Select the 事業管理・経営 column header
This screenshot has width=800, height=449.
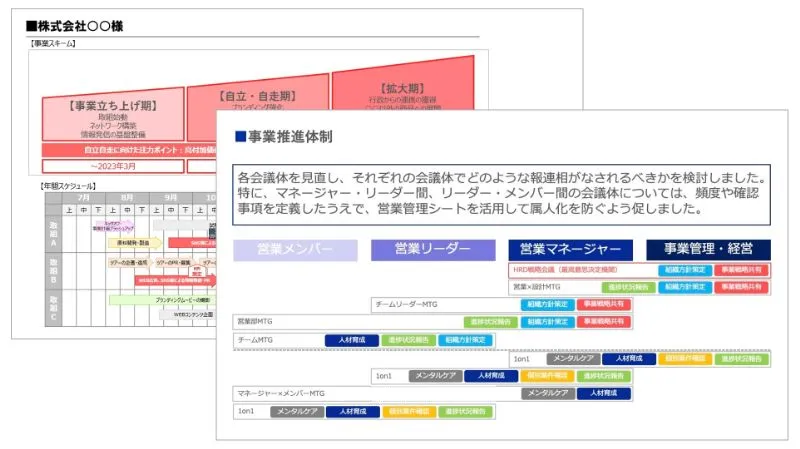[x=708, y=250]
